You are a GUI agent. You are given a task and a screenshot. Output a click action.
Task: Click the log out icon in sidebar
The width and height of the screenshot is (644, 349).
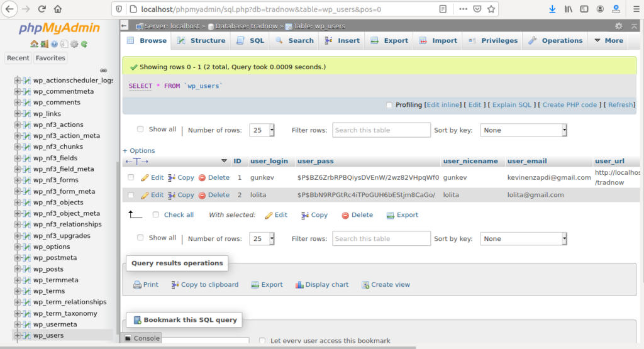click(44, 44)
